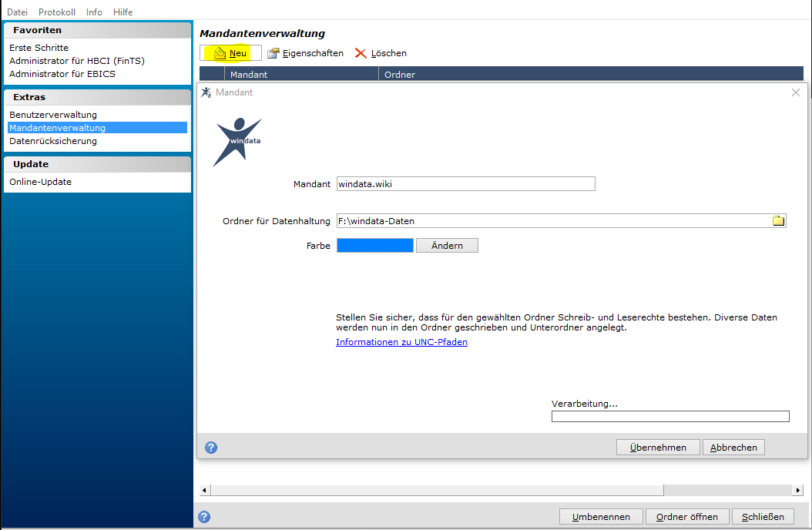This screenshot has width=812, height=530.
Task: Open help in the Mandant dialog
Action: [x=211, y=447]
